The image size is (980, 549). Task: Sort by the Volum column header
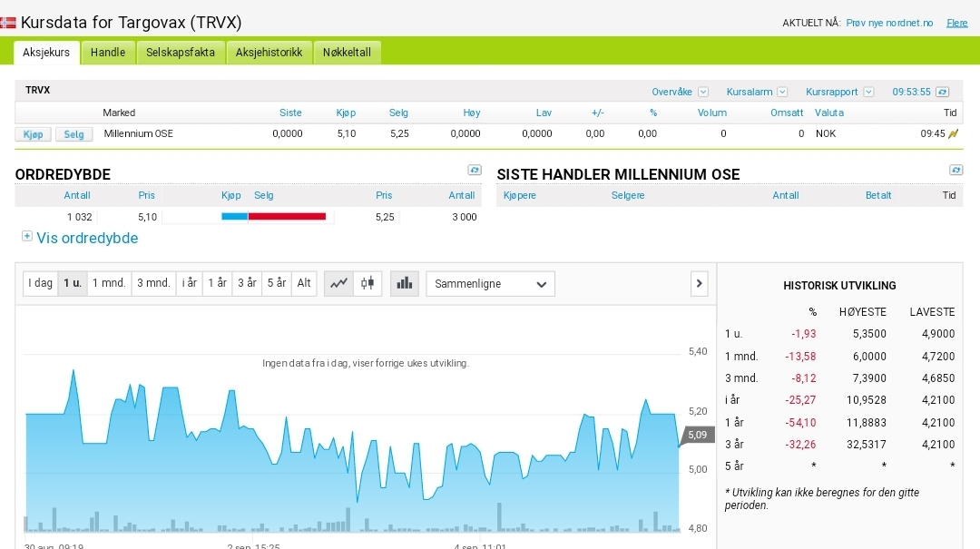click(712, 113)
